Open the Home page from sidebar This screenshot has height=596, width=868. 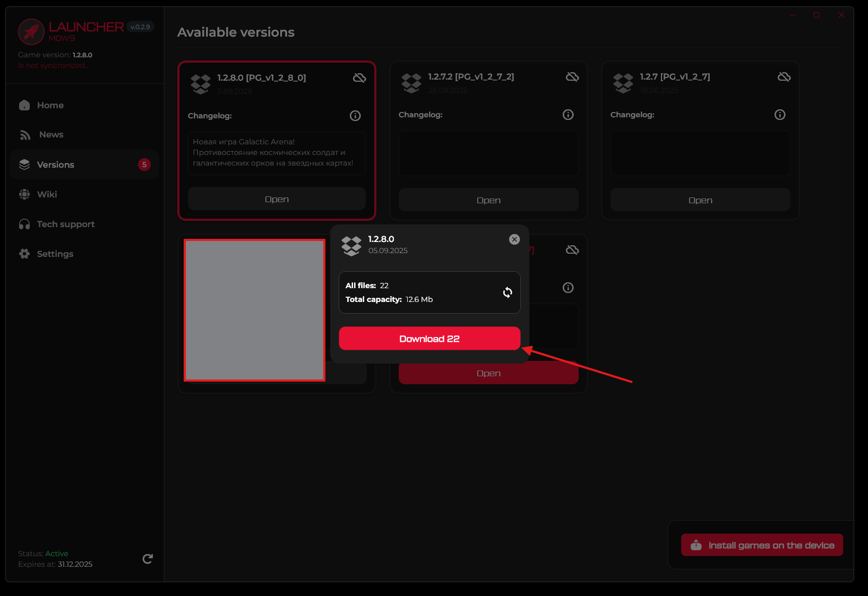[50, 105]
